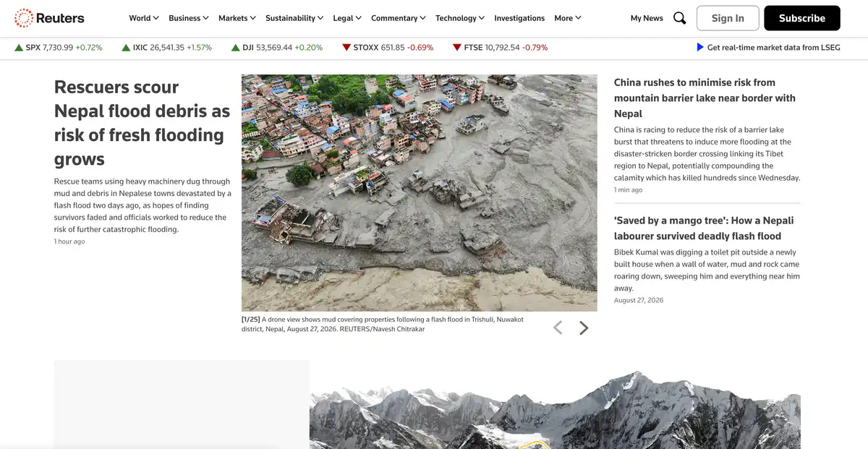
Task: Click the summary beginning 'Rescue teams using heavy machinery'
Action: click(142, 205)
